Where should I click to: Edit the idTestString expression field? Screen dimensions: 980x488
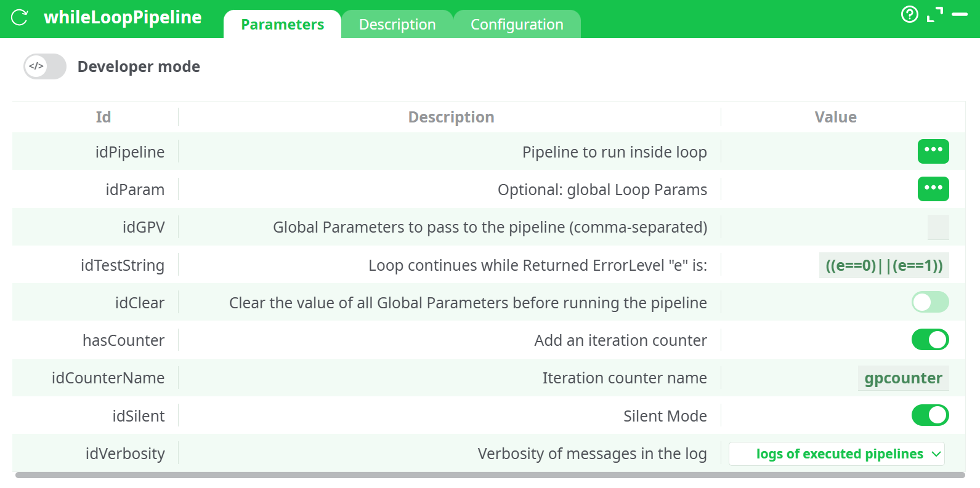pyautogui.click(x=883, y=265)
